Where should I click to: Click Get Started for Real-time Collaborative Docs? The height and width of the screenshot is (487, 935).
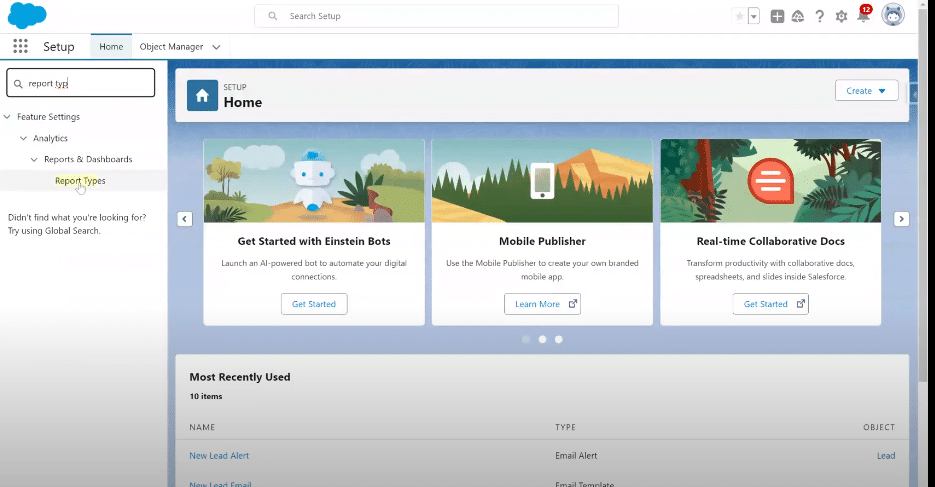[x=770, y=304]
